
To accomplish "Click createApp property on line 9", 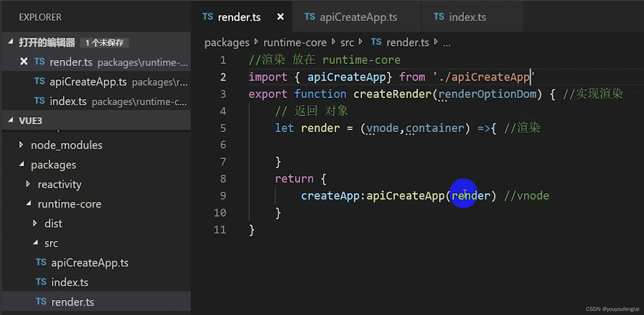I will click(330, 196).
